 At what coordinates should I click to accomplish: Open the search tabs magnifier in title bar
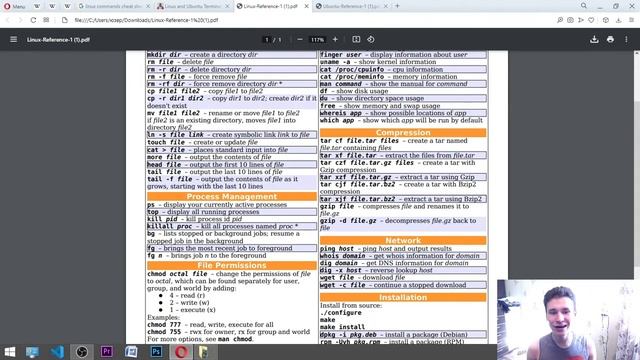(584, 6)
